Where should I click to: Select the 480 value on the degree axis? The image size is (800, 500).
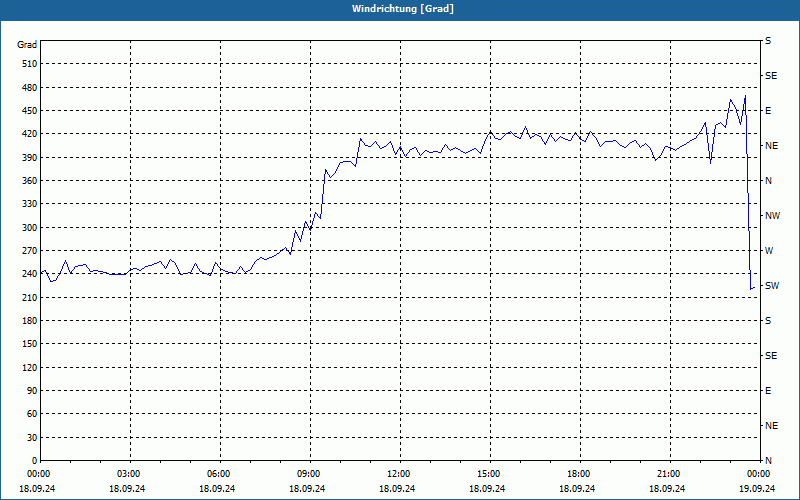point(30,88)
